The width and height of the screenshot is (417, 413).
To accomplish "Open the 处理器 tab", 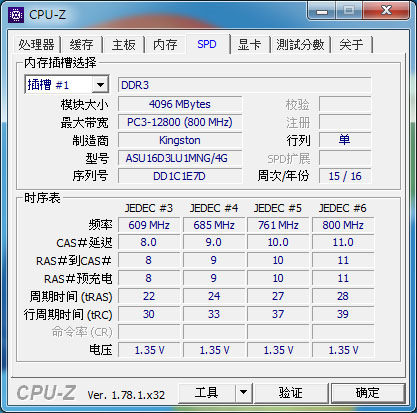I will pyautogui.click(x=36, y=44).
